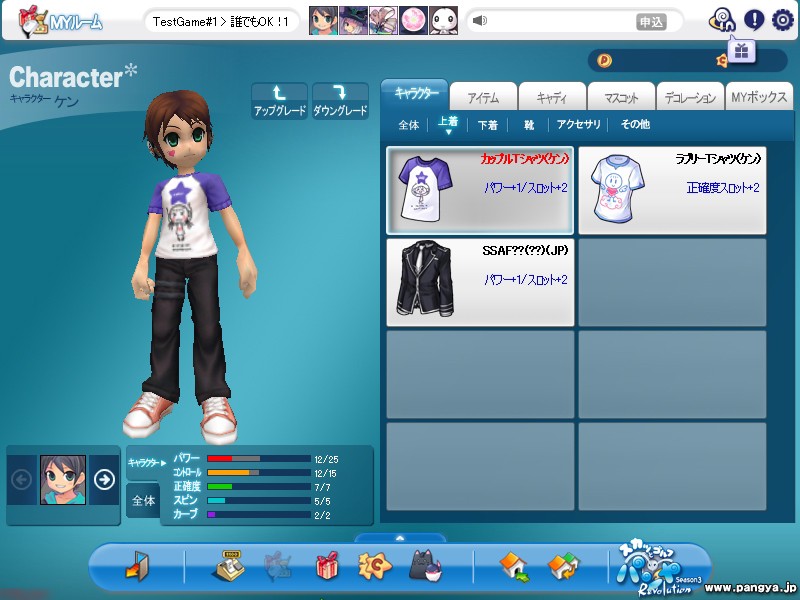The height and width of the screenshot is (600, 800).
Task: Click the アップグレード upgrade button
Action: (x=279, y=101)
